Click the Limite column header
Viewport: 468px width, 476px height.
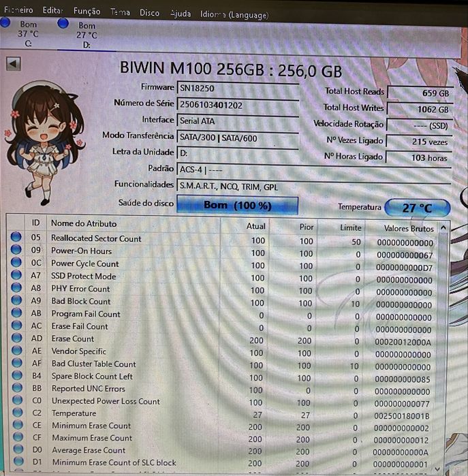[x=341, y=227]
